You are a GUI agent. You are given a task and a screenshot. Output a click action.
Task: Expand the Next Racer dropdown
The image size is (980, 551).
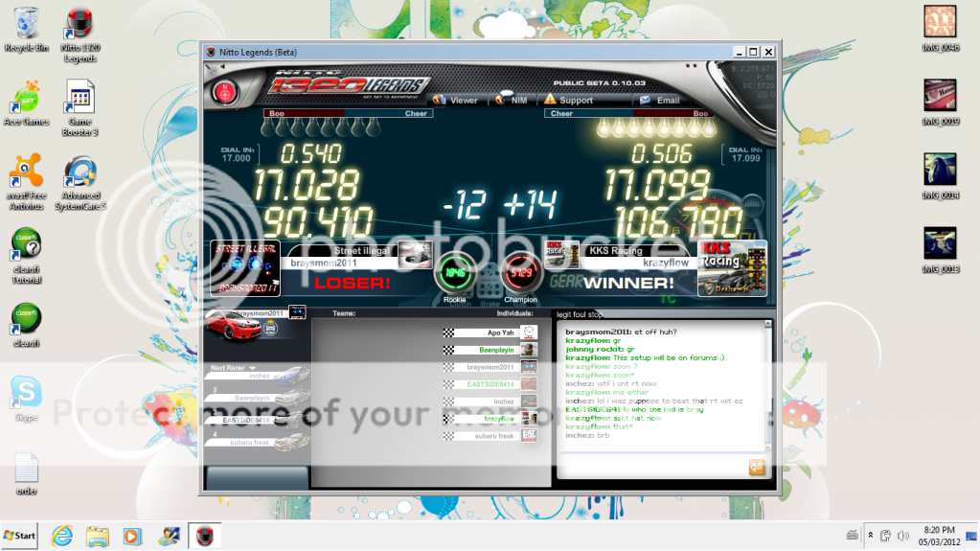[x=254, y=368]
